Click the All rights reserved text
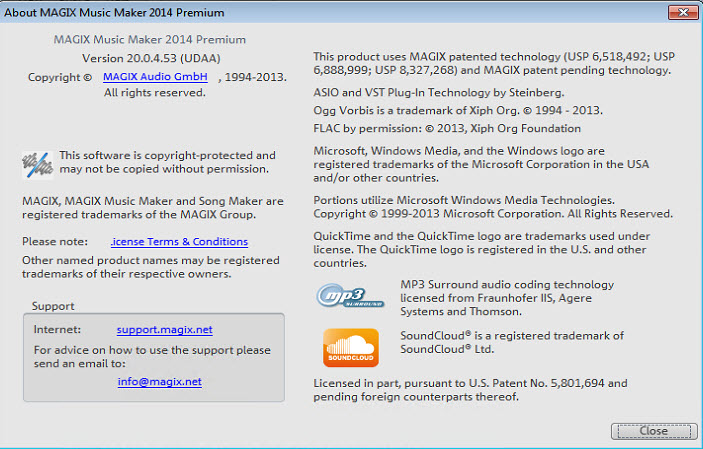The image size is (703, 449). pyautogui.click(x=155, y=93)
